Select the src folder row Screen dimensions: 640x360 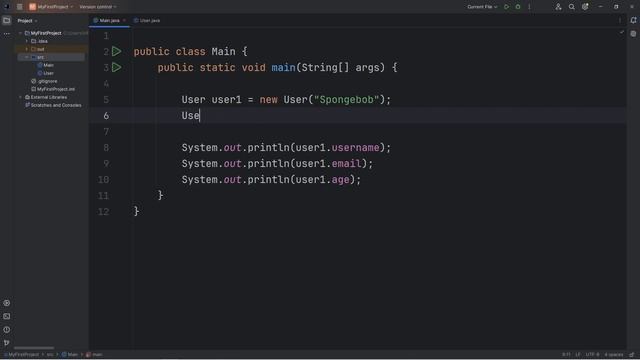51,57
